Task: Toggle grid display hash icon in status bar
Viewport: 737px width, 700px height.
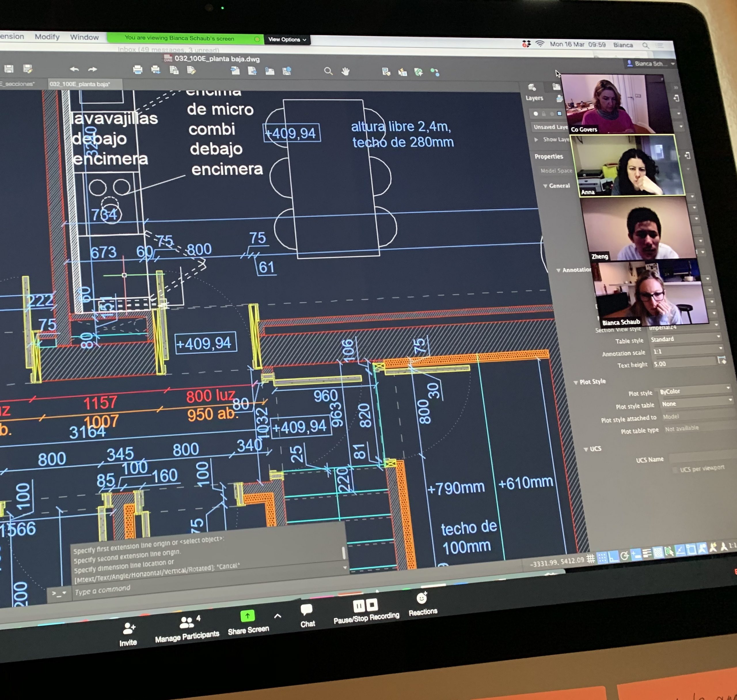Action: [590, 559]
